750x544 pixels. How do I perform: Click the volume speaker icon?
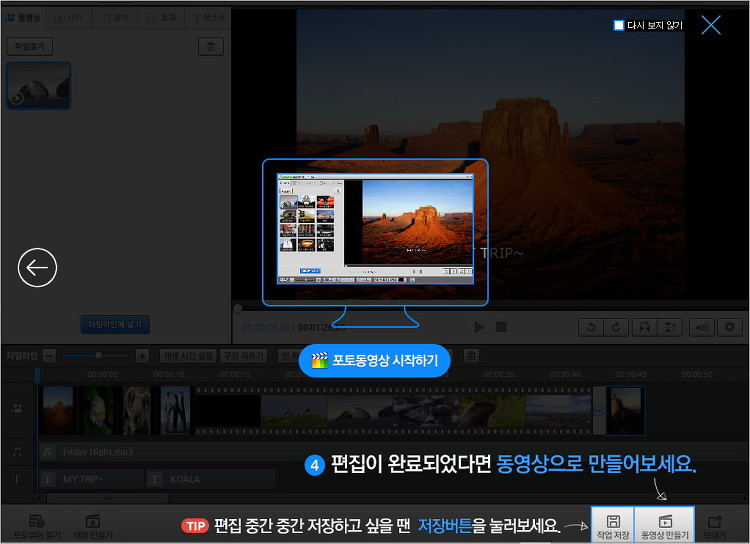[702, 327]
